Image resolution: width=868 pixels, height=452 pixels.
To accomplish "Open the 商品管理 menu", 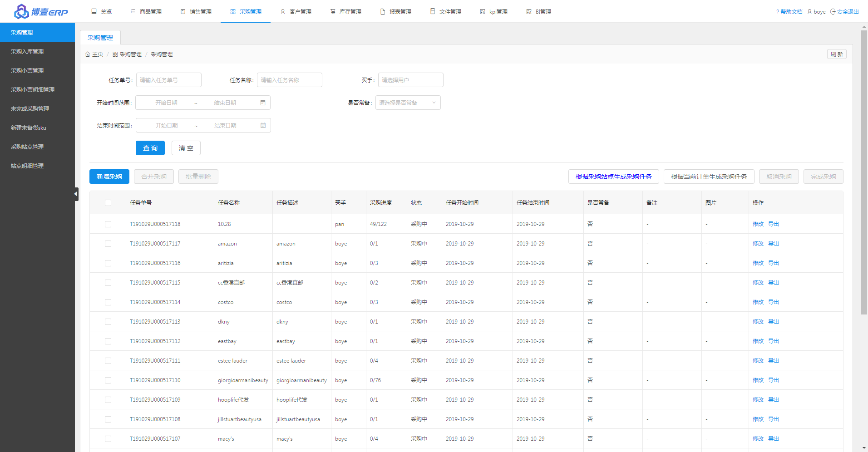I will [x=146, y=11].
